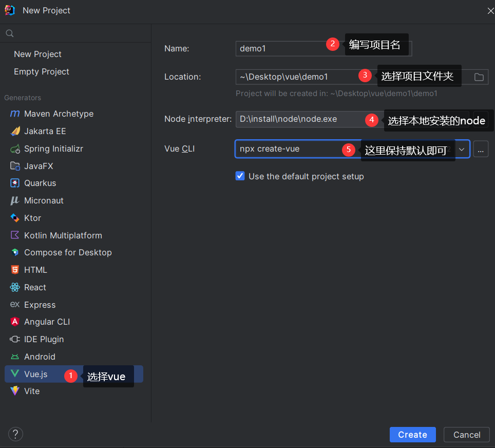The height and width of the screenshot is (448, 495).
Task: Select the Vue.js generator label
Action: tap(35, 374)
